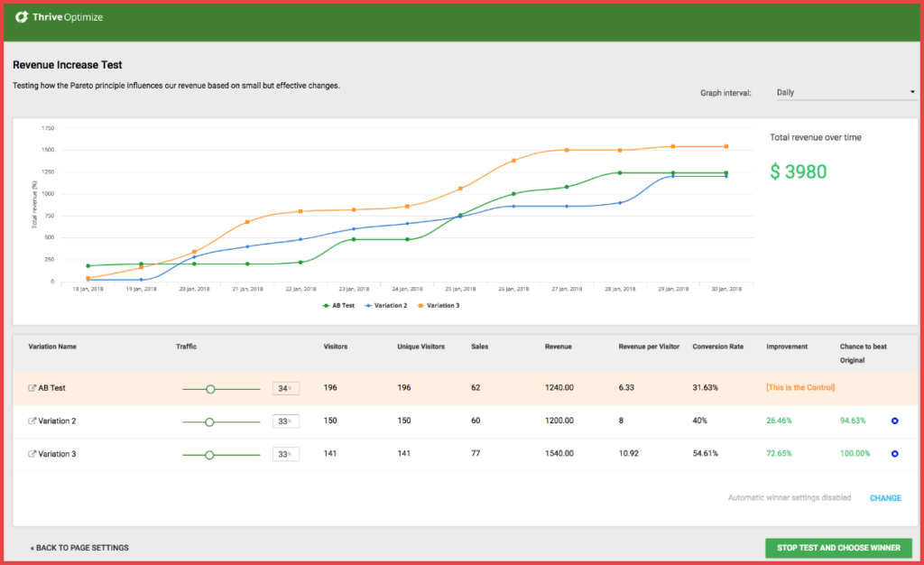Click the 30 Jan data point on orange line
This screenshot has width=924, height=565.
click(726, 146)
